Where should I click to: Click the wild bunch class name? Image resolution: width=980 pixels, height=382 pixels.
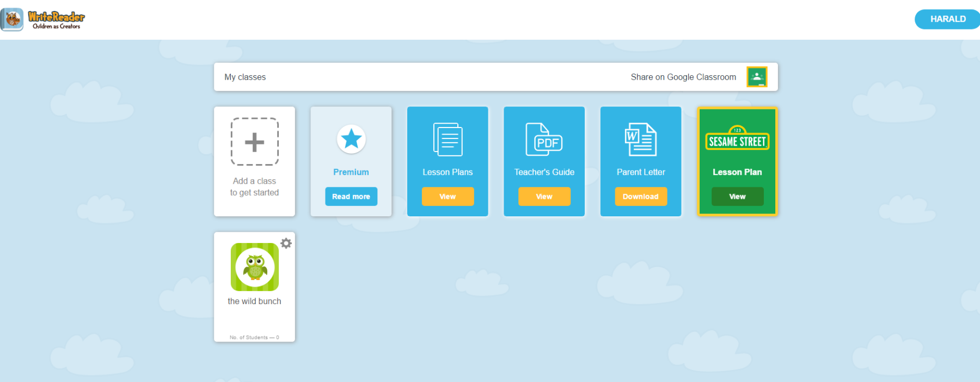[x=254, y=301]
